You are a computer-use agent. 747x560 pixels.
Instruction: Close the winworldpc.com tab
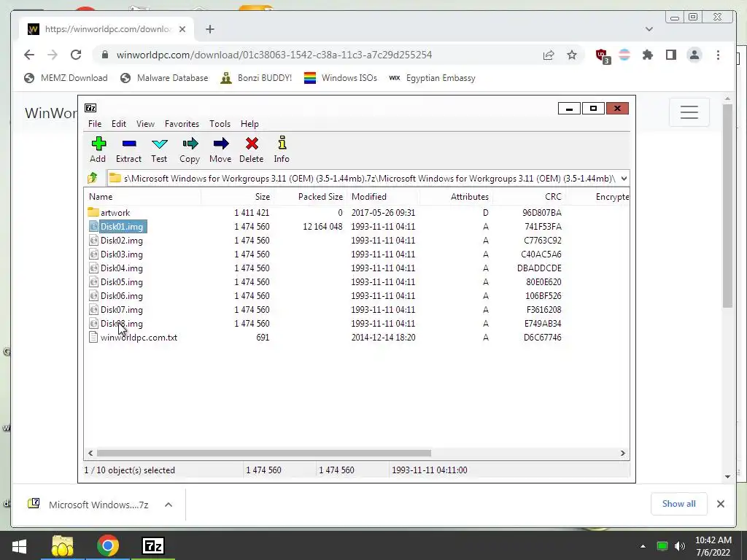(182, 29)
